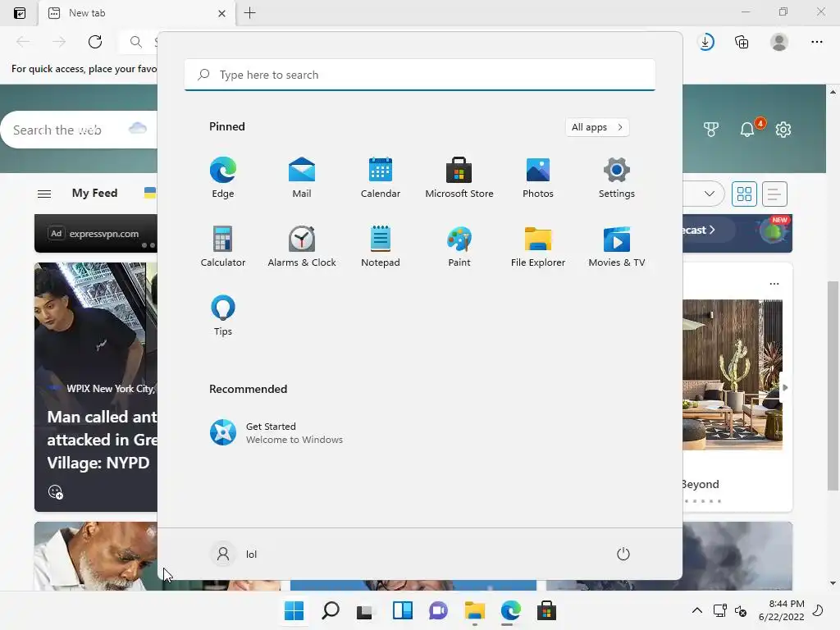
Task: Open the lol user account menu
Action: pyautogui.click(x=234, y=554)
